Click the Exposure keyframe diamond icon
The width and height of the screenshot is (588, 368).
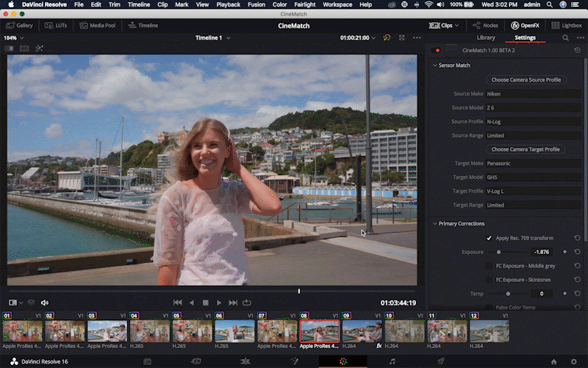[x=565, y=252]
